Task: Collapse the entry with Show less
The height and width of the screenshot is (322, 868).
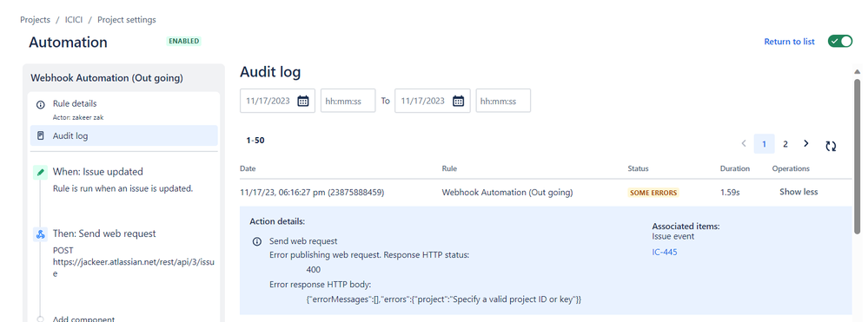Action: 798,192
